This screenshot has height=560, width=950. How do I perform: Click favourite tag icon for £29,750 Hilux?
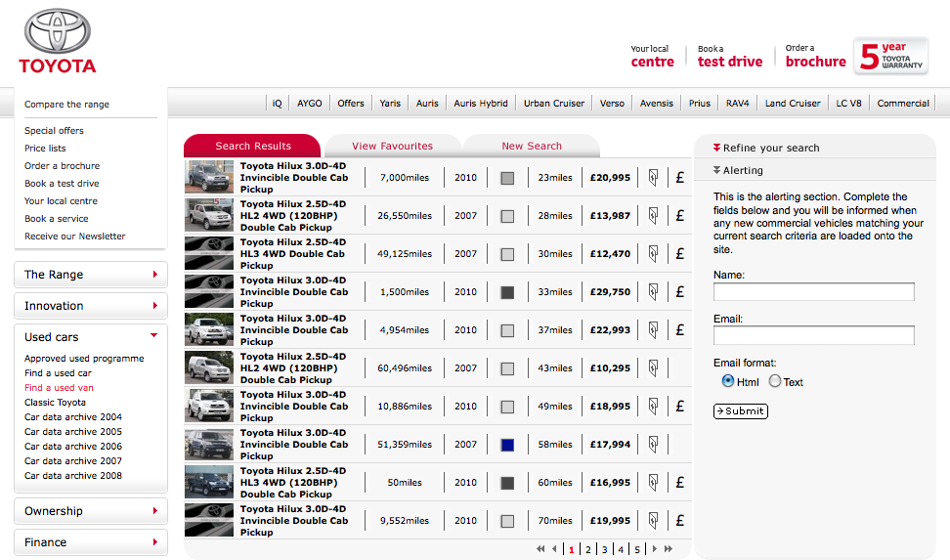pyautogui.click(x=653, y=292)
